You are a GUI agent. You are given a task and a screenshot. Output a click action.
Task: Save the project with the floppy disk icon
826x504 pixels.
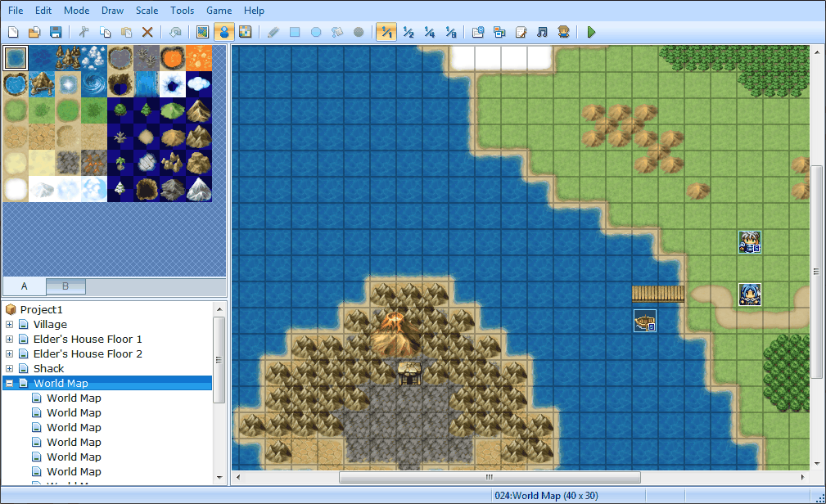56,32
